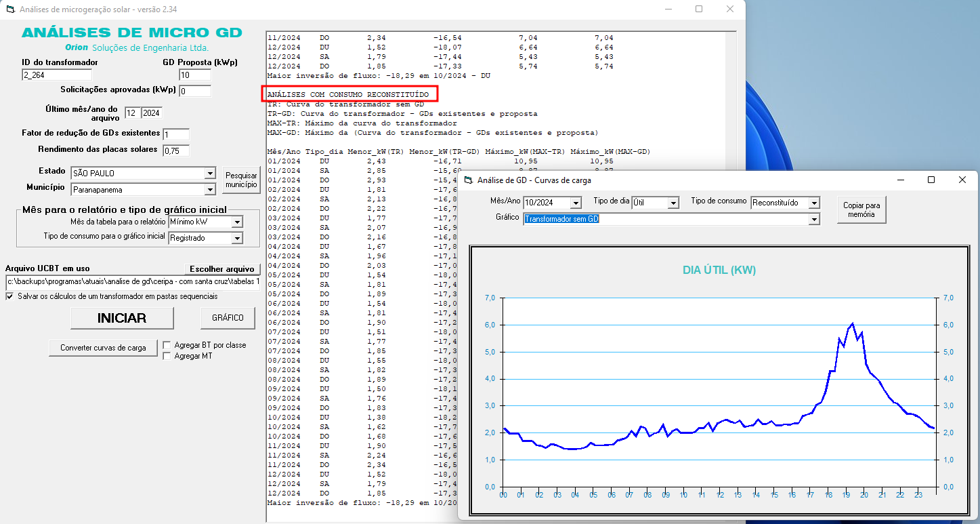Screen dimensions: 980x524
Task: Enable the Agregar BT por classe checkbox
Action: [167, 345]
